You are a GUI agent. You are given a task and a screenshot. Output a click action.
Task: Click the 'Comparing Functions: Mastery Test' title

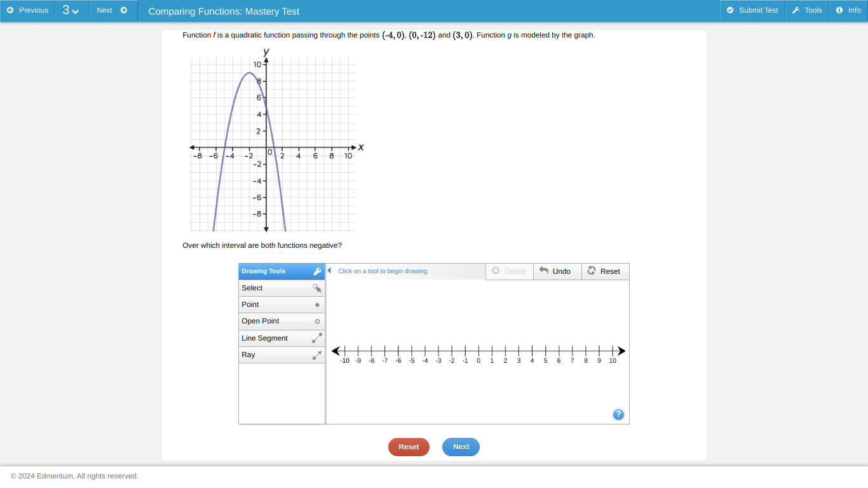point(224,11)
